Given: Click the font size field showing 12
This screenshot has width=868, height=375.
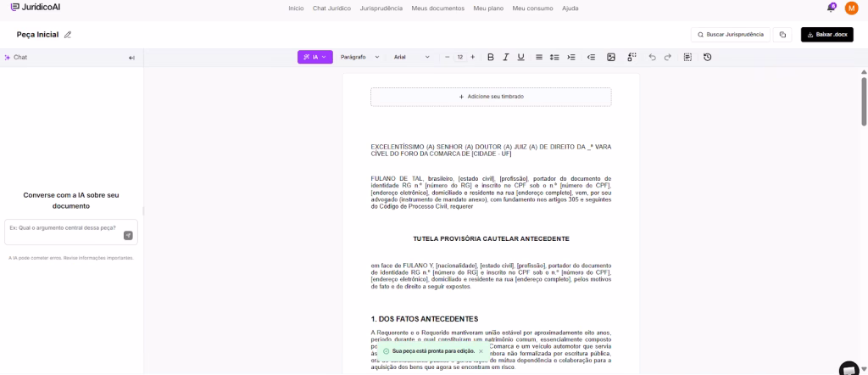Looking at the screenshot, I should pyautogui.click(x=459, y=57).
